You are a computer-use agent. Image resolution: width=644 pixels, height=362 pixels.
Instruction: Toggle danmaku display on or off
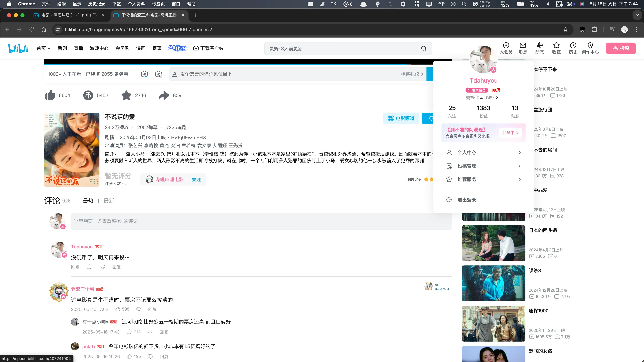coord(145,74)
